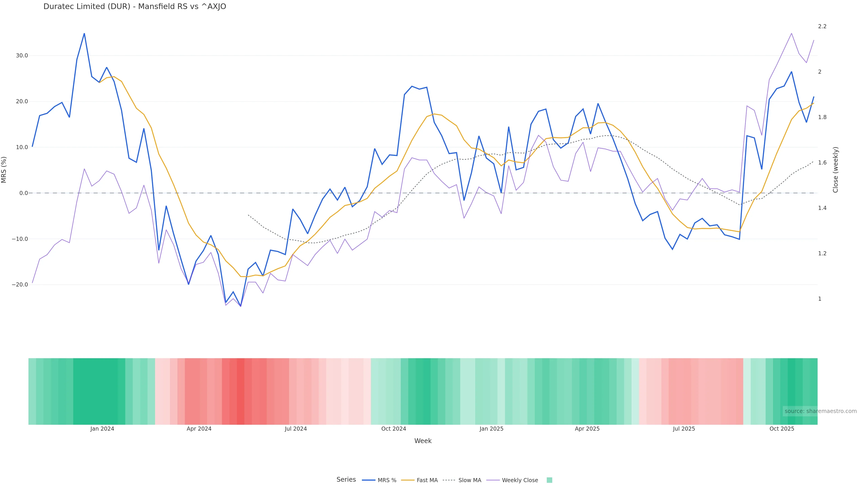Image resolution: width=868 pixels, height=488 pixels.
Task: Select the Jul 2025 x-axis label
Action: tap(684, 429)
